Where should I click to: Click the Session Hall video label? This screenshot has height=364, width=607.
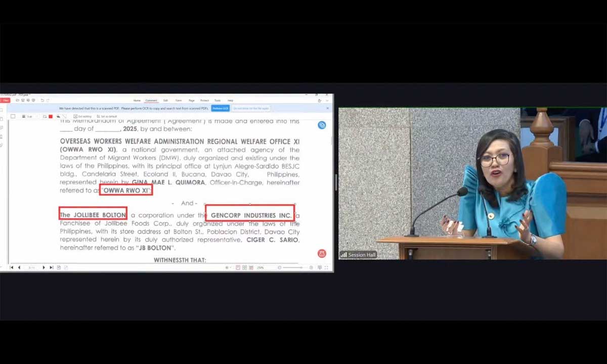[359, 255]
